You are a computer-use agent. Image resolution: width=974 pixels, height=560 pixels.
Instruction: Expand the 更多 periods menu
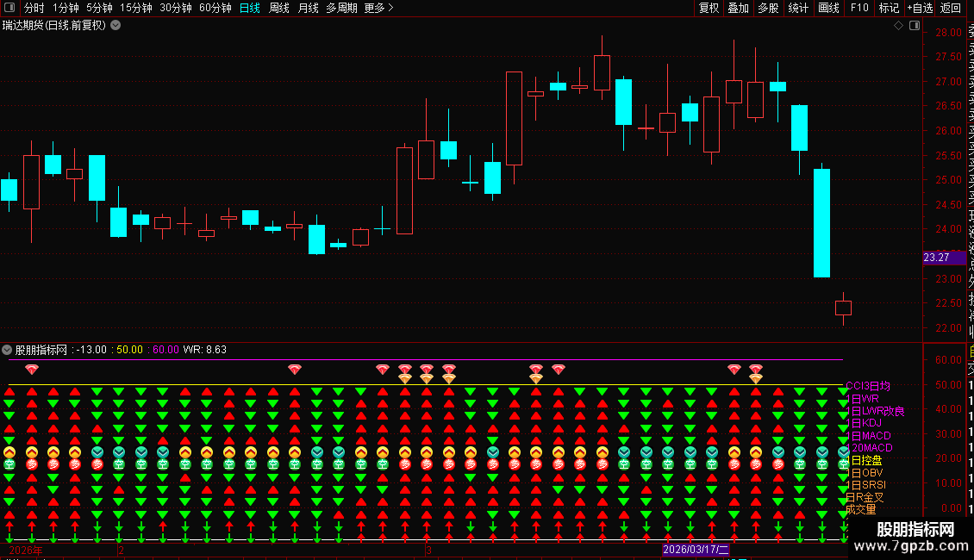(x=379, y=8)
